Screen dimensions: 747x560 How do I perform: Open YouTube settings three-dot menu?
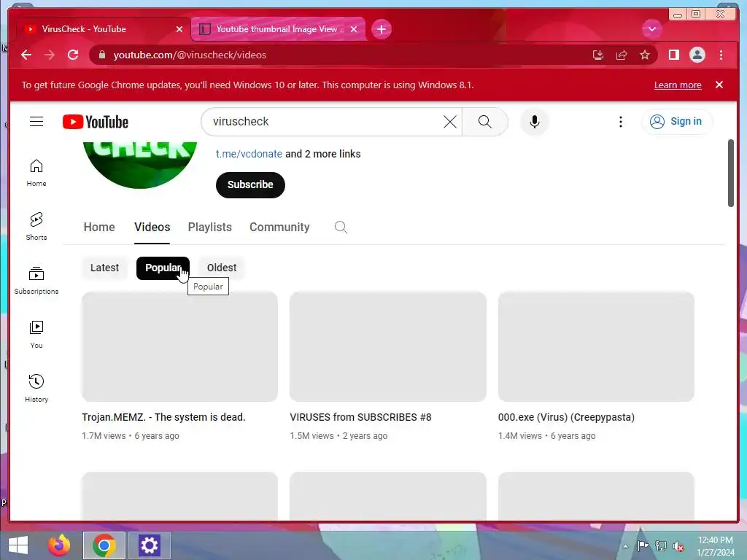tap(620, 122)
